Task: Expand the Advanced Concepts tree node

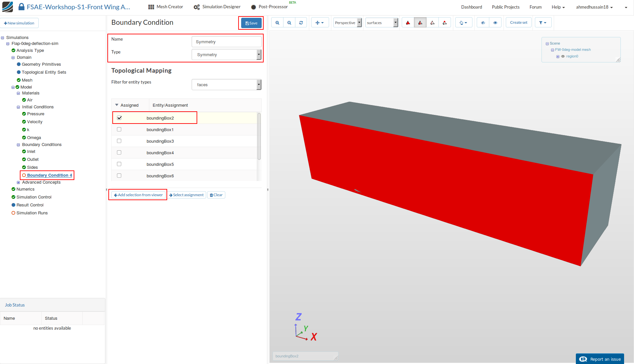Action: (19, 182)
